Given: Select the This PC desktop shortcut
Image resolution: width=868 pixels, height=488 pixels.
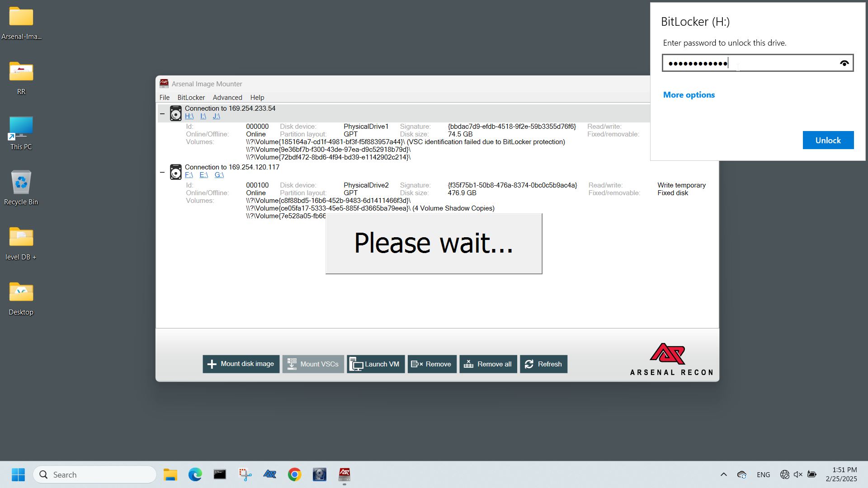Looking at the screenshot, I should click(21, 134).
